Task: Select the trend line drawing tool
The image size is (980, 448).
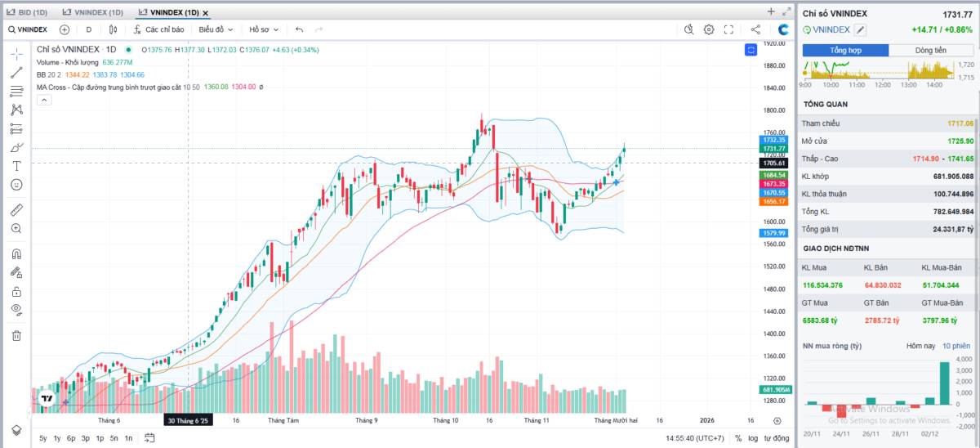Action: point(16,72)
